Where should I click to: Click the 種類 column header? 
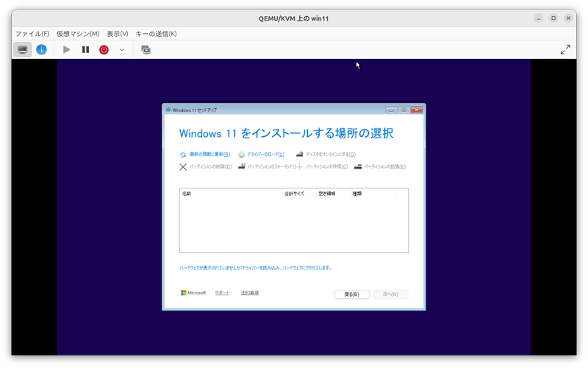(373, 194)
